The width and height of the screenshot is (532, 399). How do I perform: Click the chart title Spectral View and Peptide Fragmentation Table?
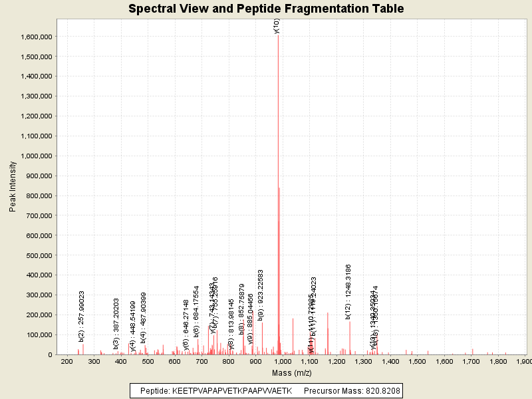point(266,9)
